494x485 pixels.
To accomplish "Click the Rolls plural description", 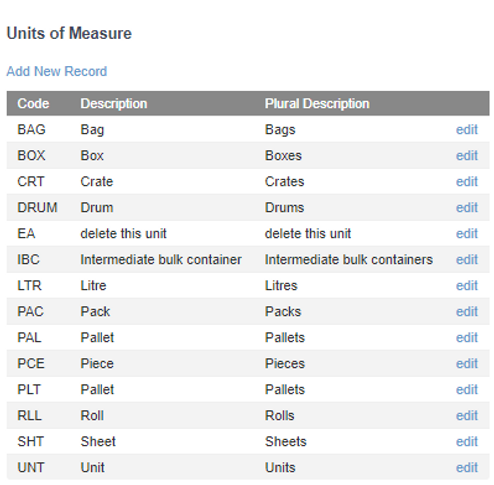I will coord(280,415).
